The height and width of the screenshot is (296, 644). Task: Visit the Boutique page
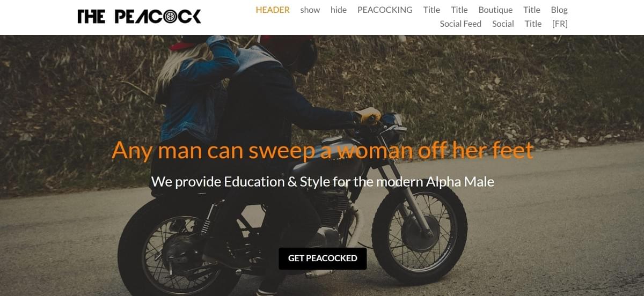coord(495,10)
